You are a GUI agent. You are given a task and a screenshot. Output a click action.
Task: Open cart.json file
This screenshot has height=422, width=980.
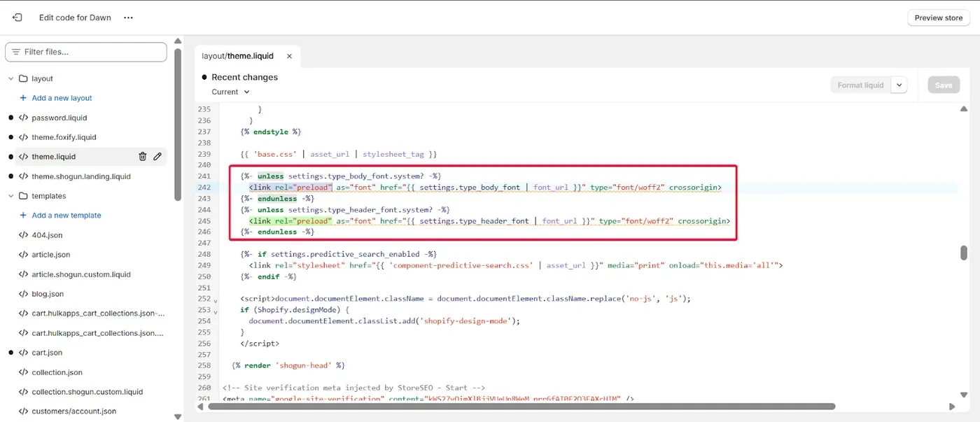click(47, 353)
